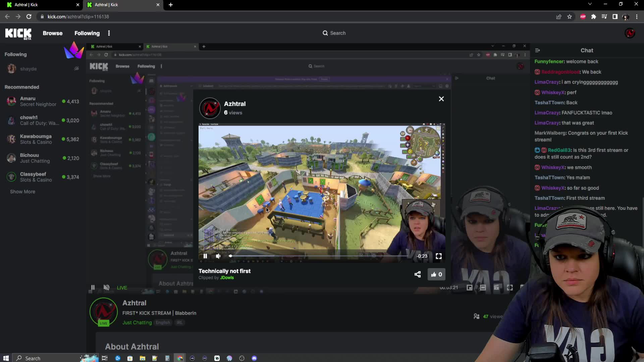Viewport: 644px width, 362px height.
Task: Open recommended channel chowh1
Action: click(x=42, y=120)
